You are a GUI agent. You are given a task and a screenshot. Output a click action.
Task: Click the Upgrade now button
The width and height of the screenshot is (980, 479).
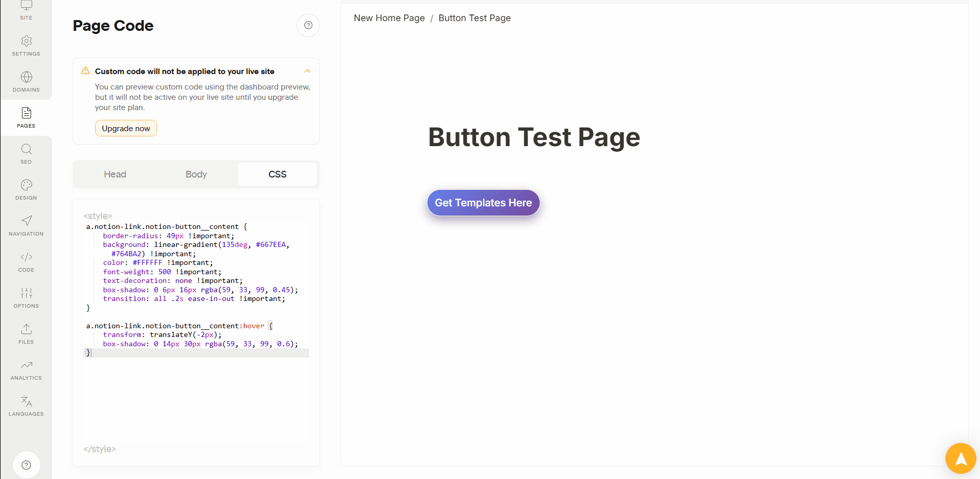[x=126, y=128]
